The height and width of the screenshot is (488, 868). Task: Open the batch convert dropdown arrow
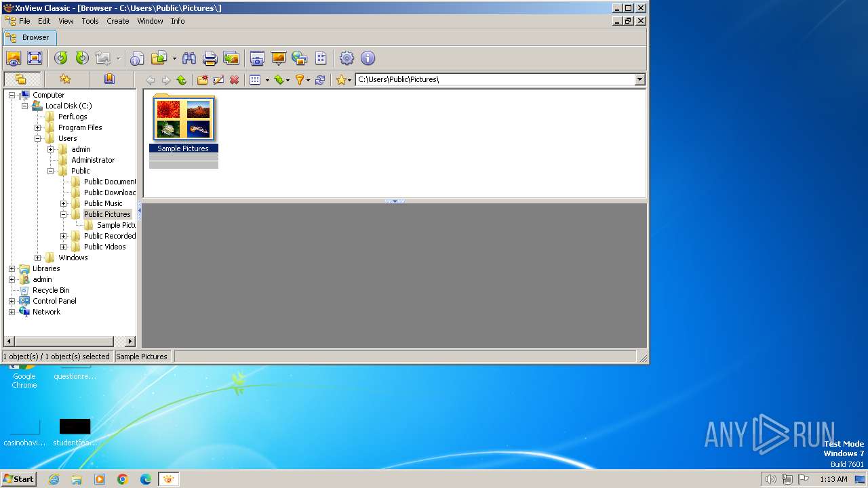pyautogui.click(x=174, y=58)
